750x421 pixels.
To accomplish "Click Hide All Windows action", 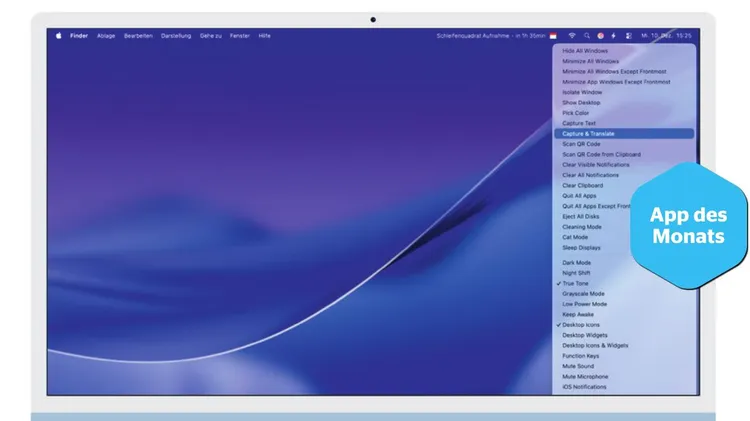I will click(585, 50).
